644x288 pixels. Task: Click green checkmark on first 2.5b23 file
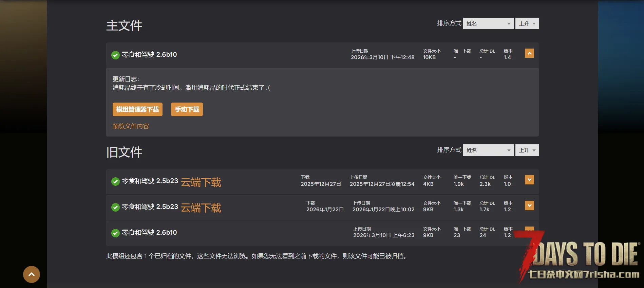[115, 181]
